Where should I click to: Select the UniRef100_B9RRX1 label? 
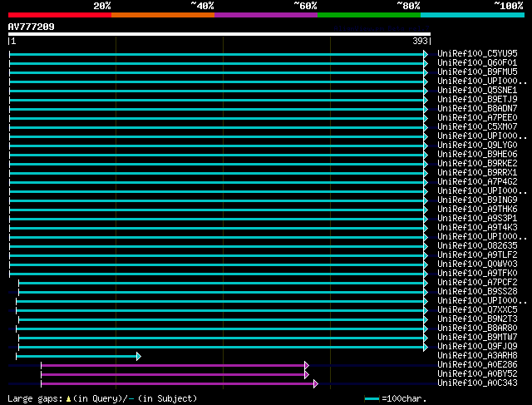point(477,173)
